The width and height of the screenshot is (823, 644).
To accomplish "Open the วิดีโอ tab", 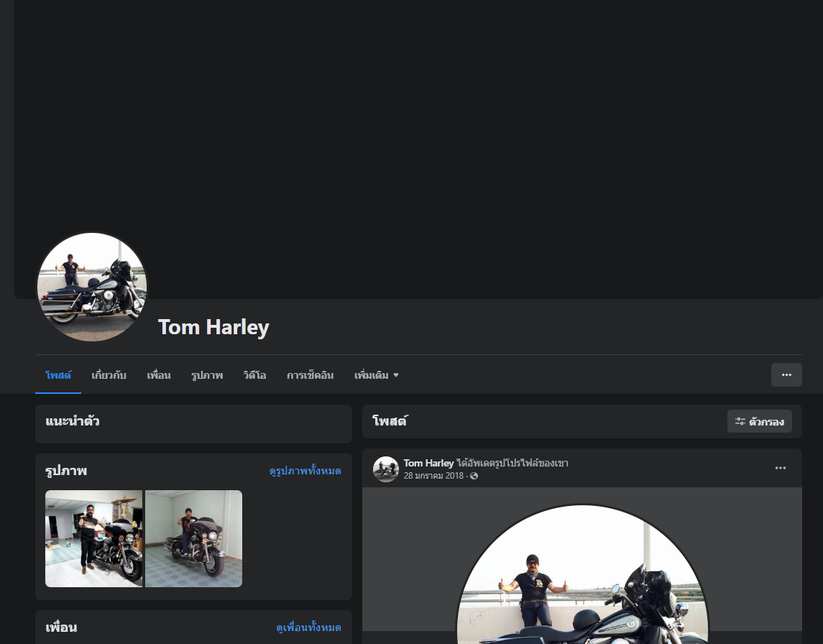I will (x=254, y=375).
